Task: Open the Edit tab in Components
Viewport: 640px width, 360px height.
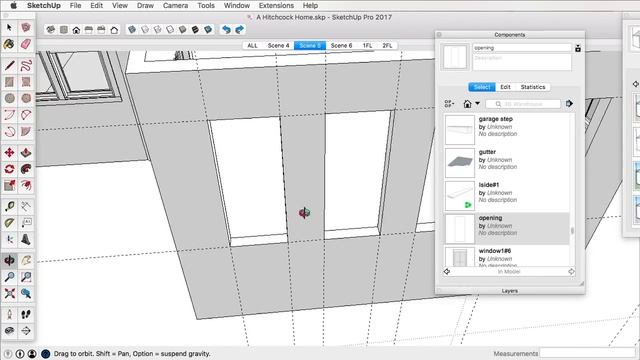Action: point(505,87)
